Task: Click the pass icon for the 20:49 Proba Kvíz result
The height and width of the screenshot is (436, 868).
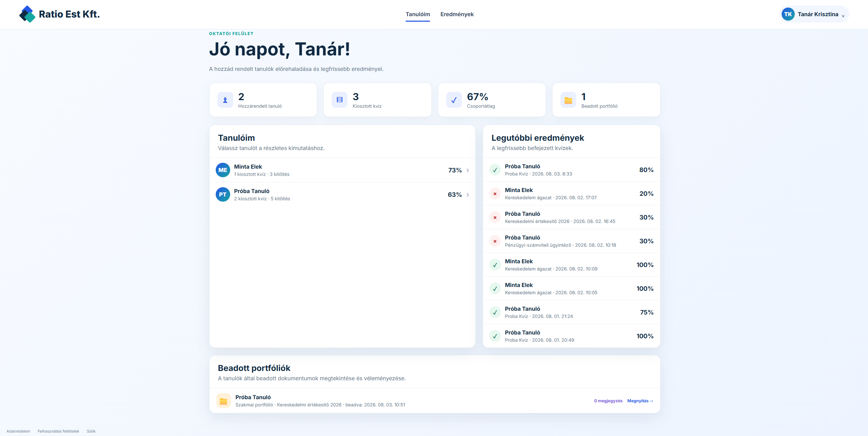Action: tap(495, 336)
